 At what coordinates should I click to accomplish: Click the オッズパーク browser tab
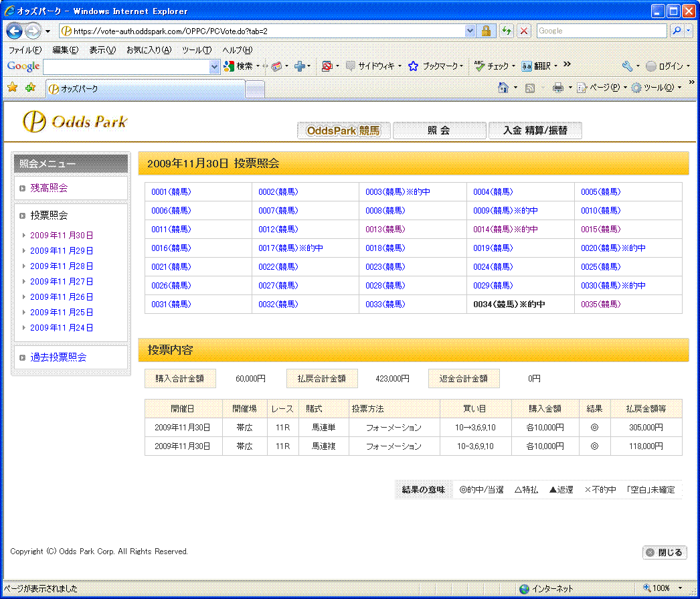click(146, 89)
